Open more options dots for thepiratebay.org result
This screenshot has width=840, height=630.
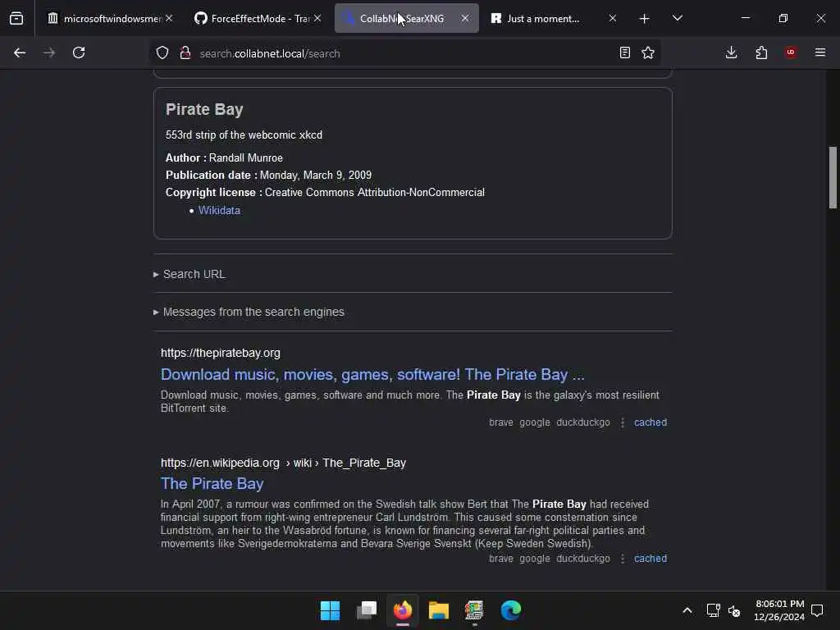[x=623, y=422]
